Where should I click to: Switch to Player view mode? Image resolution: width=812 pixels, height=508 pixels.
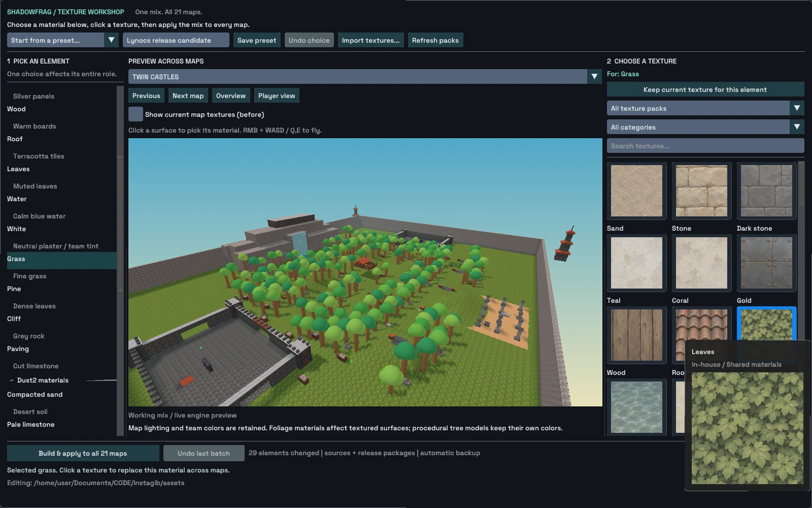click(x=277, y=96)
